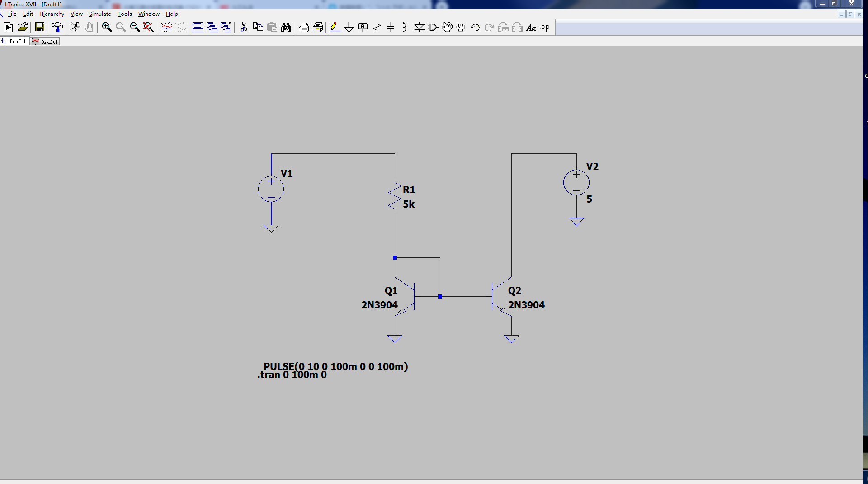The image size is (868, 484).
Task: Select the Draw Wire pencil tool
Action: (x=335, y=27)
